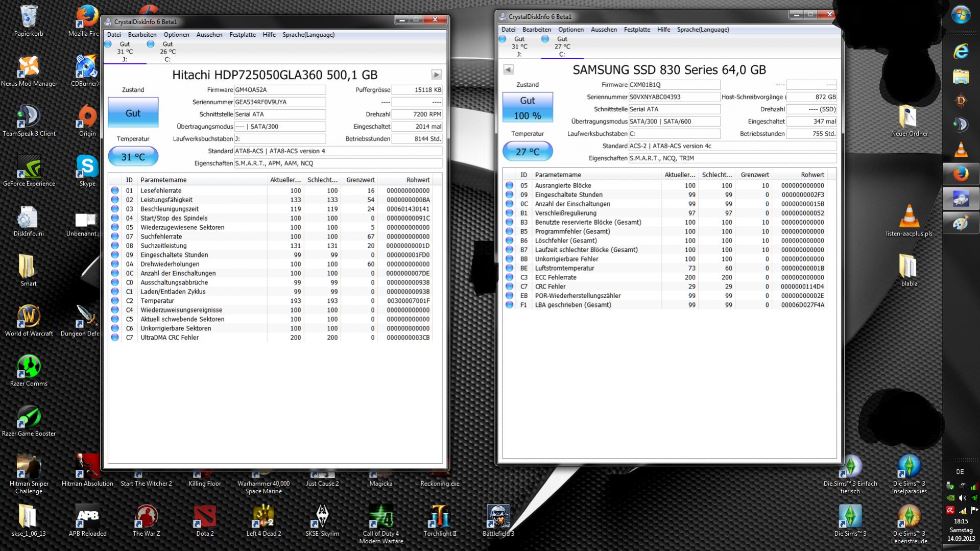Open Bearbeiten menu in Hitachi window
The image size is (980, 551).
(142, 35)
